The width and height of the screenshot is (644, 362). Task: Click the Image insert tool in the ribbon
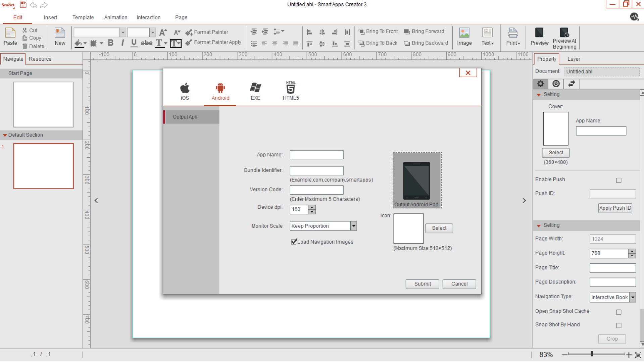[x=464, y=36]
